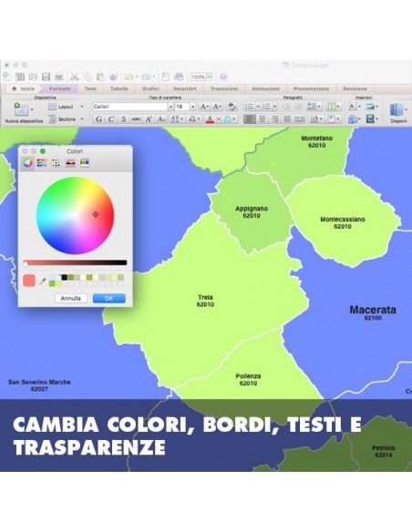Toggle center text alignment

(262, 119)
